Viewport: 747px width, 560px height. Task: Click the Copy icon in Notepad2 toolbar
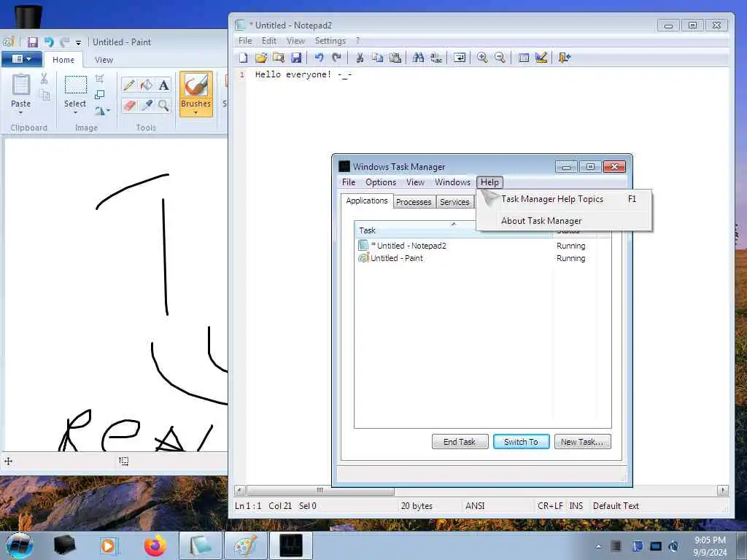377,58
